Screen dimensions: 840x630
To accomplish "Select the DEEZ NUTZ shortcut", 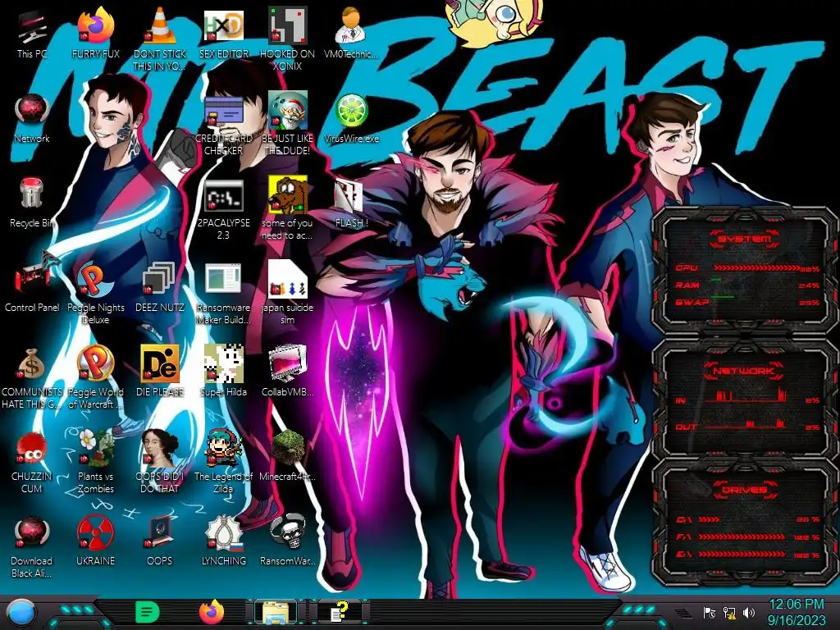I will pos(160,288).
